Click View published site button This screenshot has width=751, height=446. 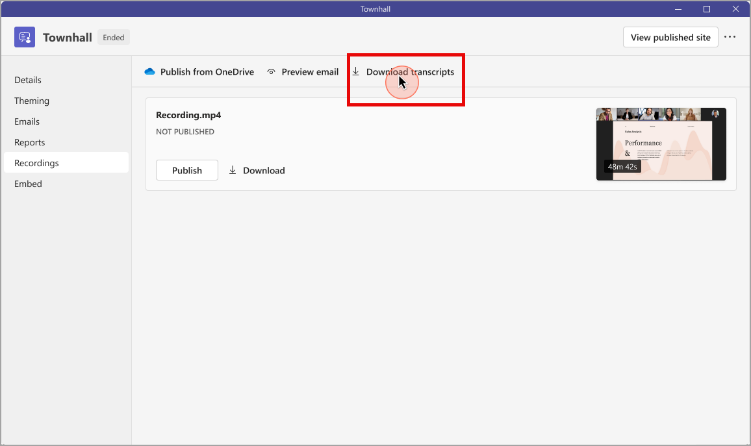click(x=671, y=37)
